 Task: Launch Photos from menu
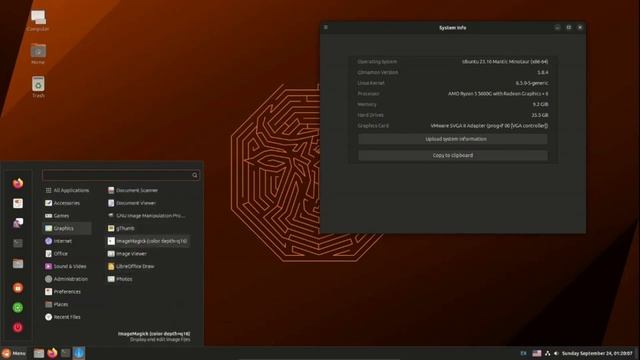click(x=148, y=279)
